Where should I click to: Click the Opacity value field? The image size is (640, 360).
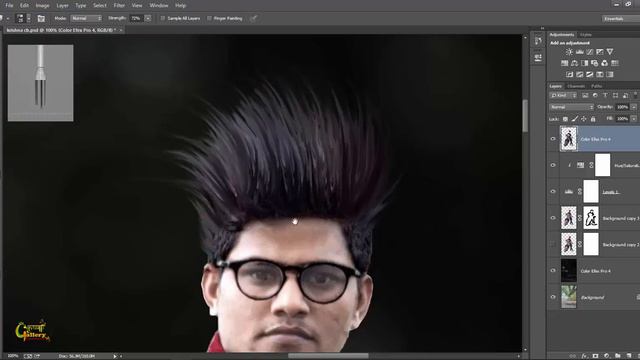pyautogui.click(x=622, y=107)
